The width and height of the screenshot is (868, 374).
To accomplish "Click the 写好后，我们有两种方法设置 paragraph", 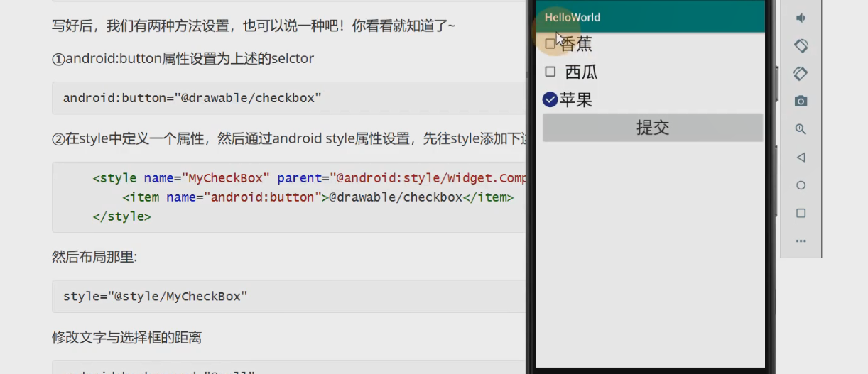I will tap(254, 27).
